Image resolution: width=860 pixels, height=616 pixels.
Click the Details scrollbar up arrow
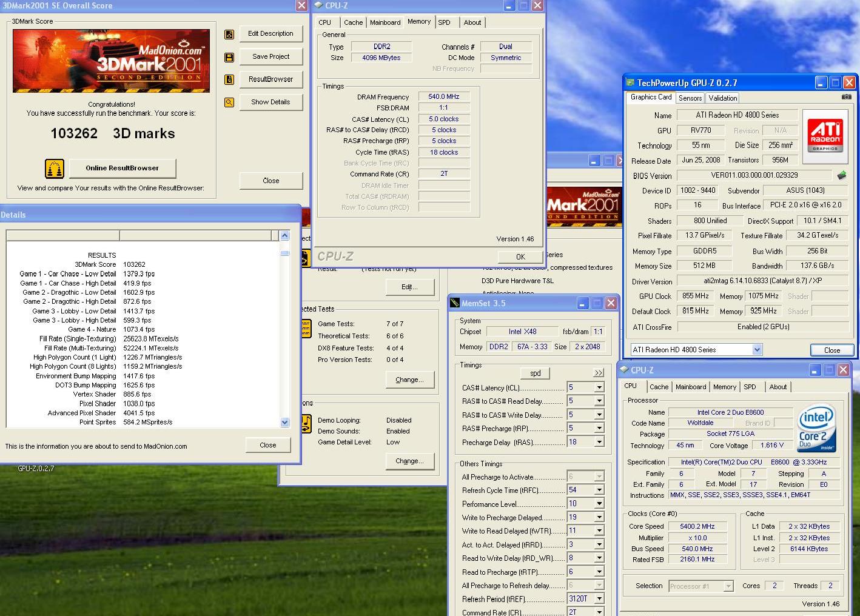point(285,236)
